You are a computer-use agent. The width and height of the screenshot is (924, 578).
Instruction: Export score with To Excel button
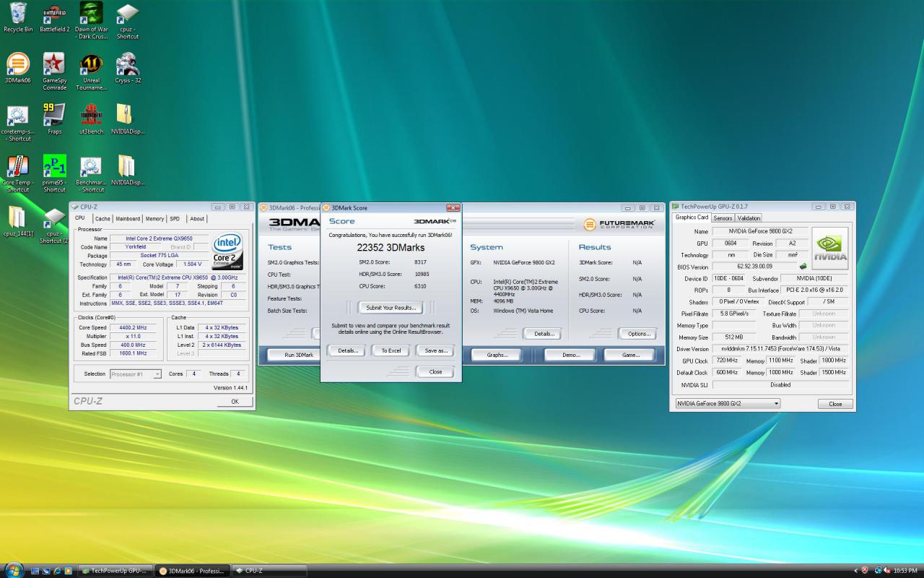pyautogui.click(x=391, y=350)
